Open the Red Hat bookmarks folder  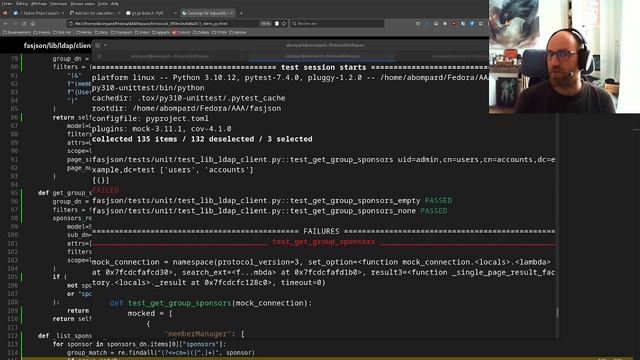tap(62, 32)
